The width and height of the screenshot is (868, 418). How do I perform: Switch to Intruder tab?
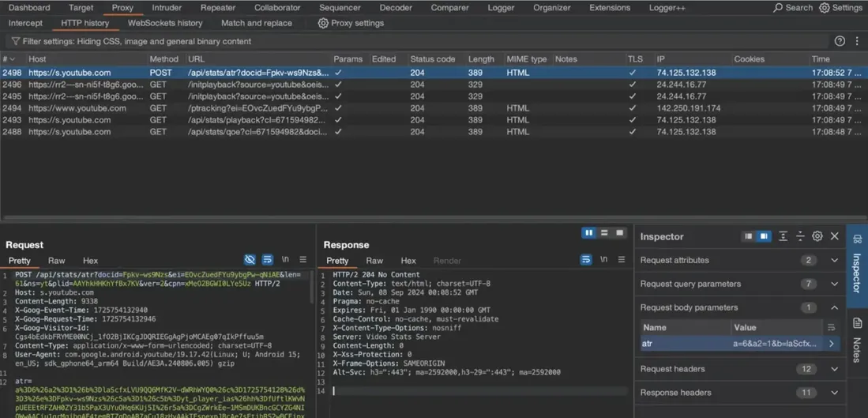[167, 8]
